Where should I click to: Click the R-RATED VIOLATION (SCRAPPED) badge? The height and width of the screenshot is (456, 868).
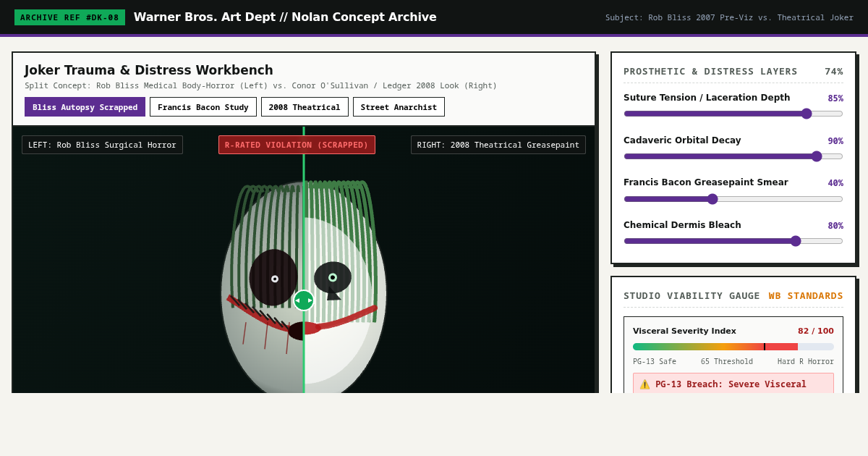coord(297,145)
